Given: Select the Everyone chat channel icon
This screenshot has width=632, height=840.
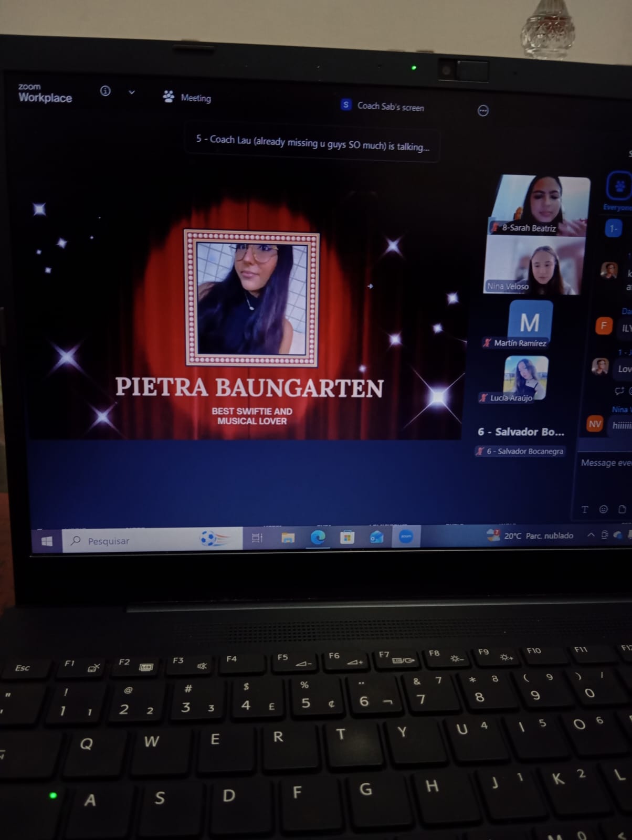Looking at the screenshot, I should pyautogui.click(x=619, y=186).
